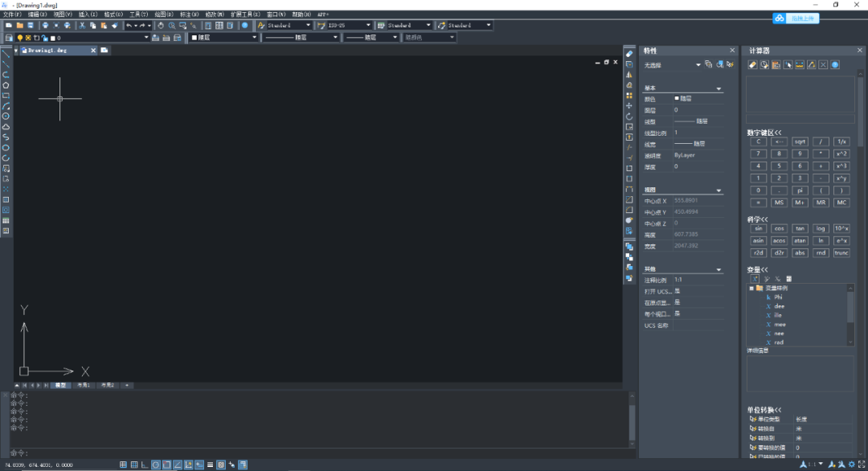The width and height of the screenshot is (868, 471).
Task: Click the calculator's clear eraser icon
Action: pos(753,65)
